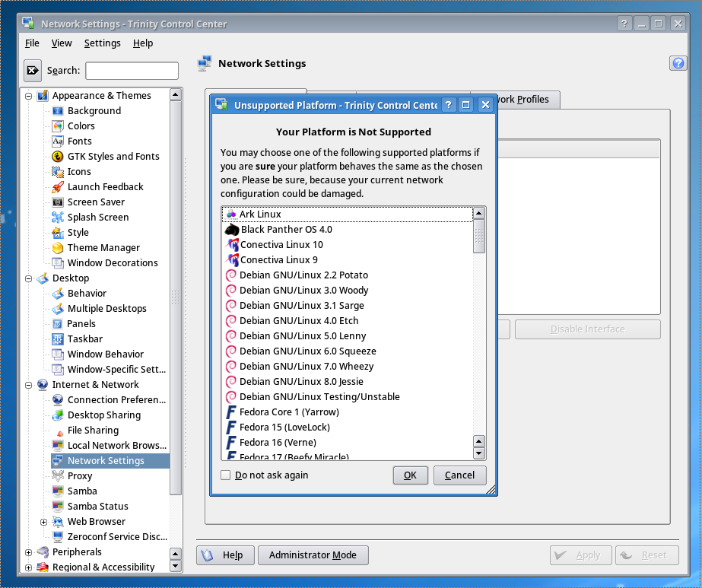The image size is (702, 588).
Task: Click the Style module icon
Action: click(x=58, y=233)
